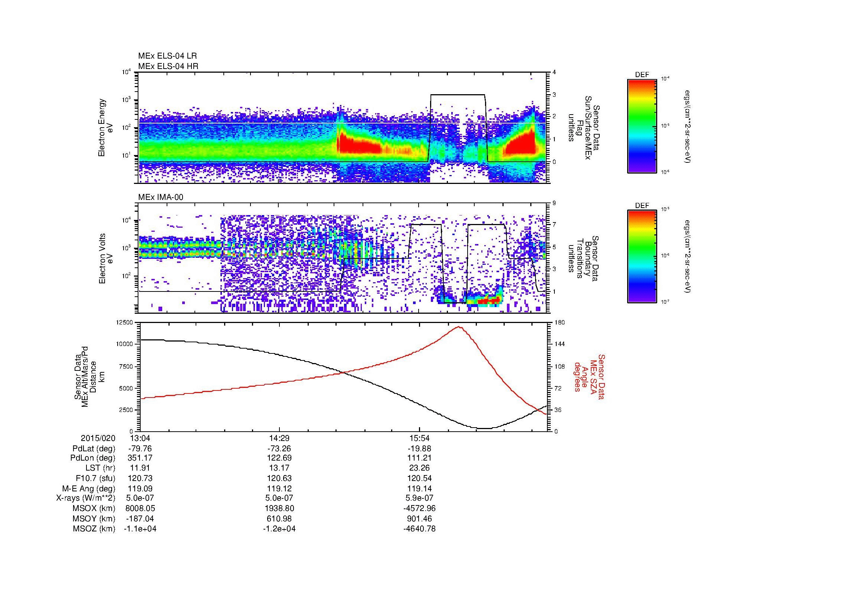Click the 'MEx Alt/Mars/Pd Distance km' axis label

point(89,376)
